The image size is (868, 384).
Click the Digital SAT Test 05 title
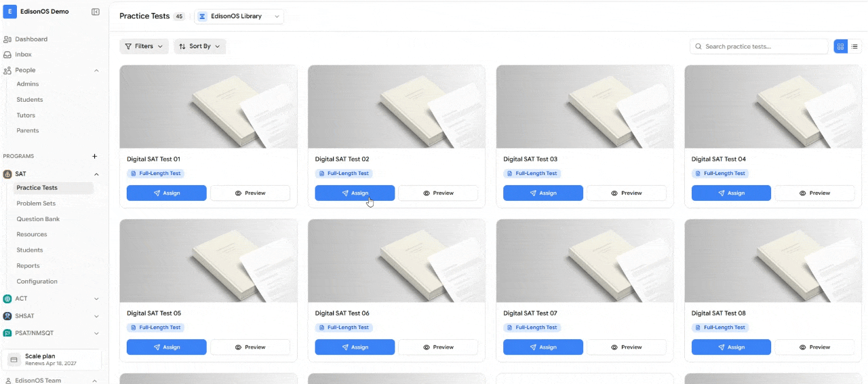154,313
